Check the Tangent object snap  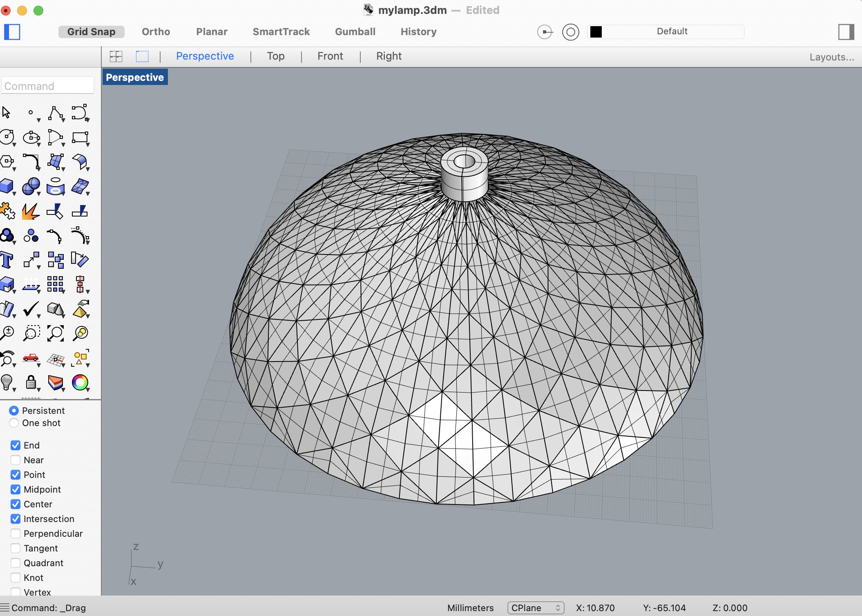[16, 548]
